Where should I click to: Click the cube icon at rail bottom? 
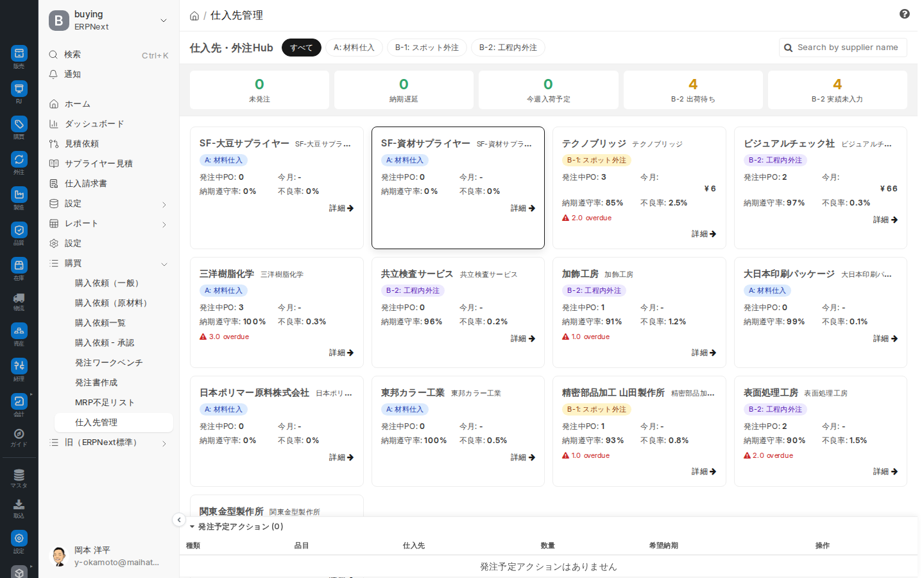coord(19,572)
